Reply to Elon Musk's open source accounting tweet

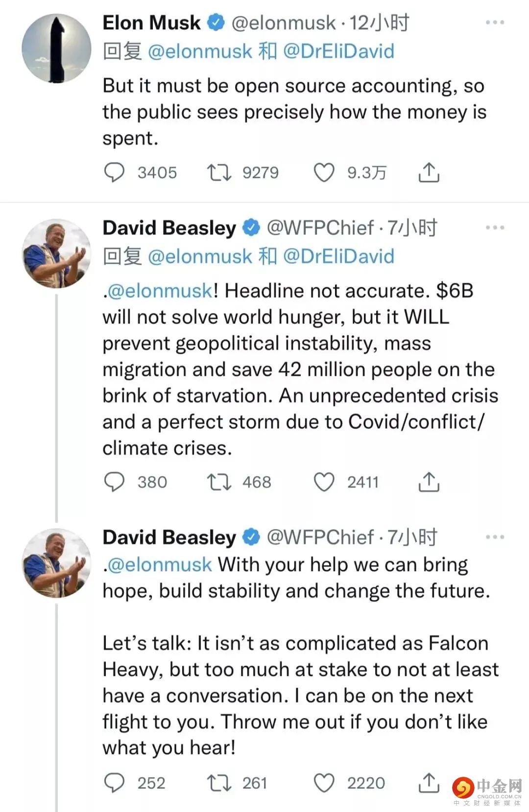pyautogui.click(x=115, y=173)
